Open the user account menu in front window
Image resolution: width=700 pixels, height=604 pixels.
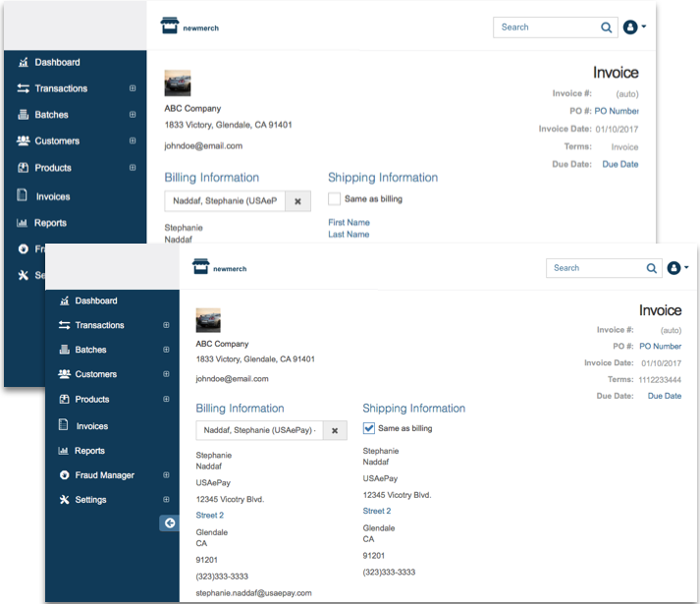pos(677,268)
